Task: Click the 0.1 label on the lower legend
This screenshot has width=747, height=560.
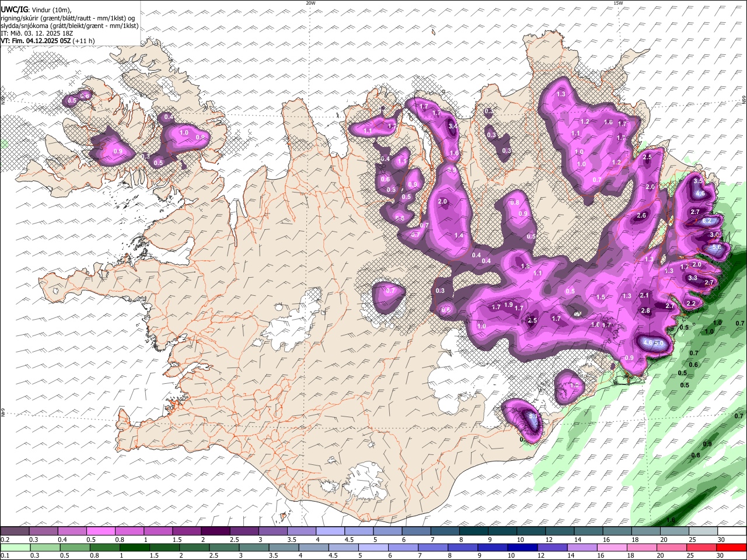Action: [x=5, y=555]
